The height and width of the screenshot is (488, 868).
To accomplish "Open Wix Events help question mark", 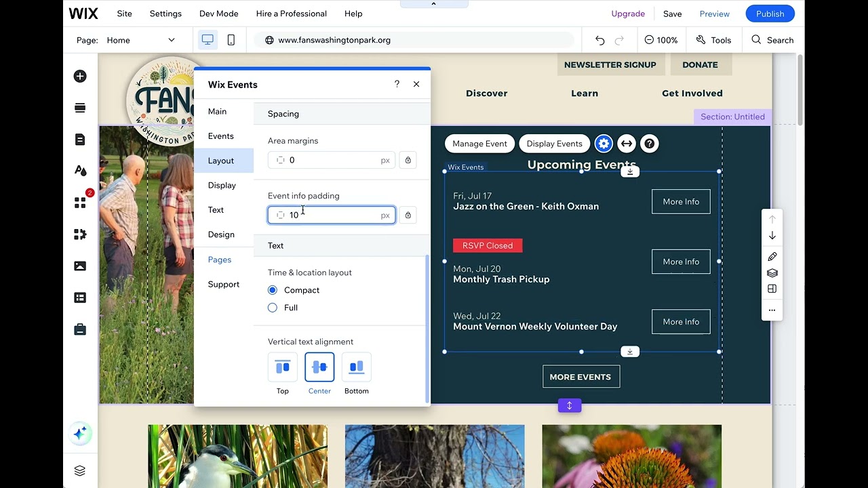I will [x=397, y=84].
